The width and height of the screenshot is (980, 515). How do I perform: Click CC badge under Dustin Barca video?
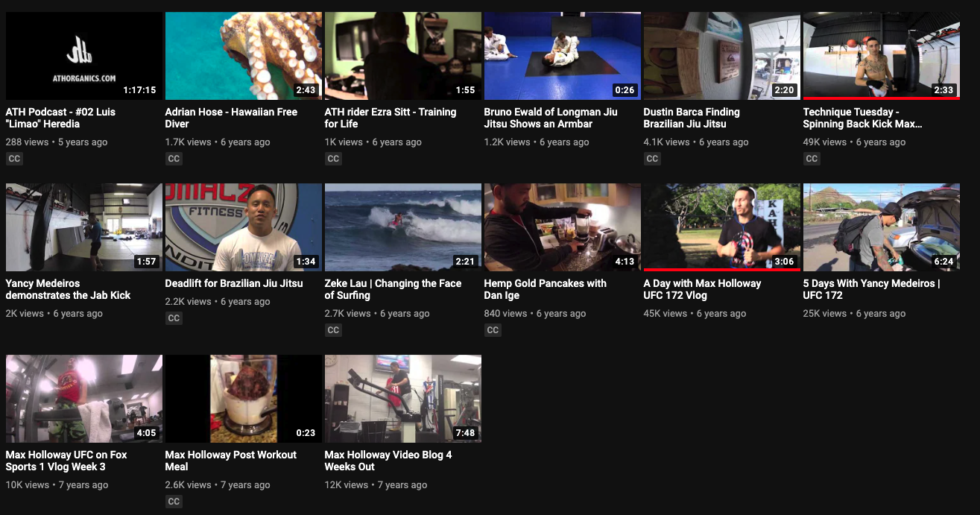[652, 159]
